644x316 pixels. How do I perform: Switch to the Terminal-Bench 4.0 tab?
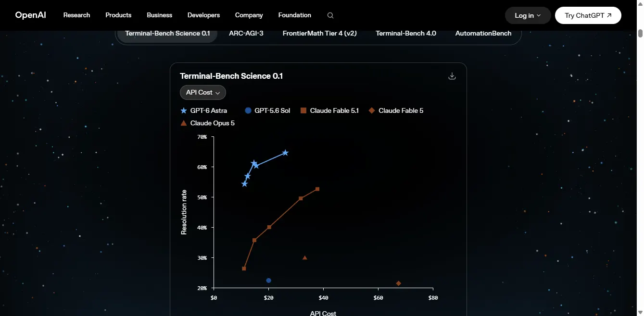pyautogui.click(x=406, y=34)
